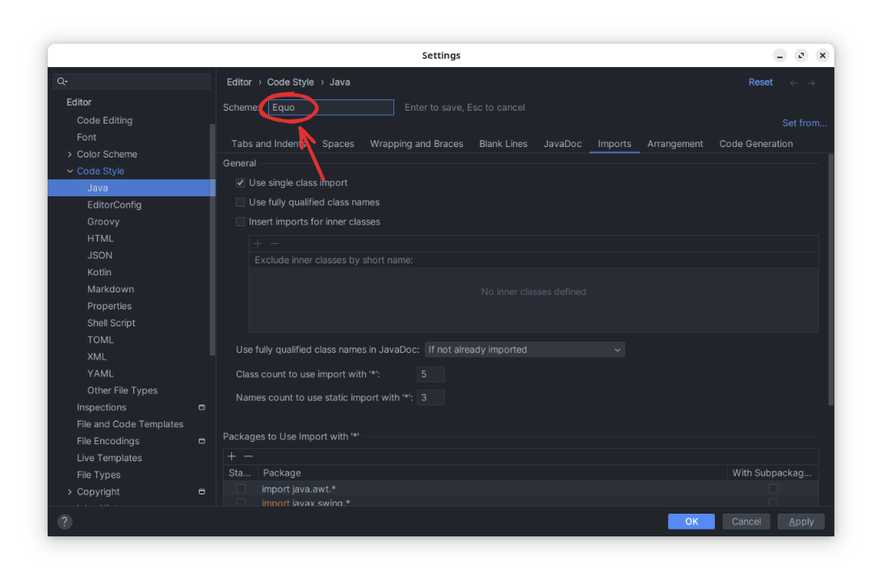Click the Cancel button
The height and width of the screenshot is (588, 882).
(745, 522)
